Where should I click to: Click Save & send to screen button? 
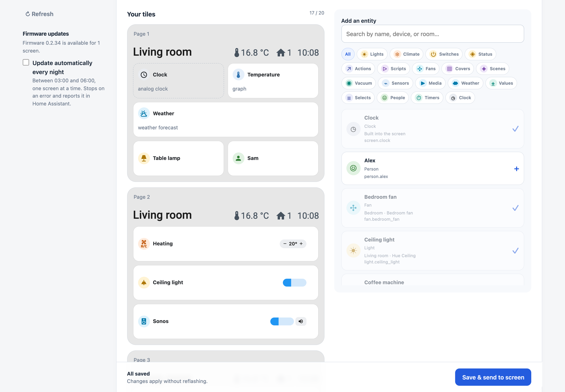click(493, 377)
